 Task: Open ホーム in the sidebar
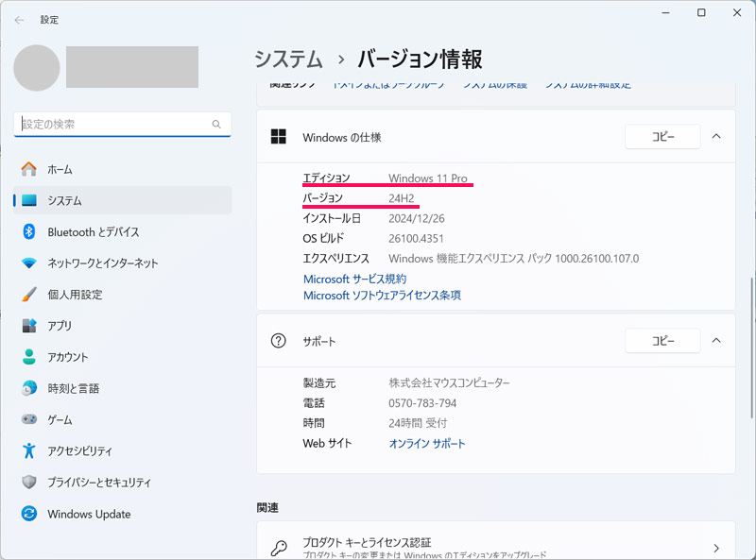coord(123,169)
